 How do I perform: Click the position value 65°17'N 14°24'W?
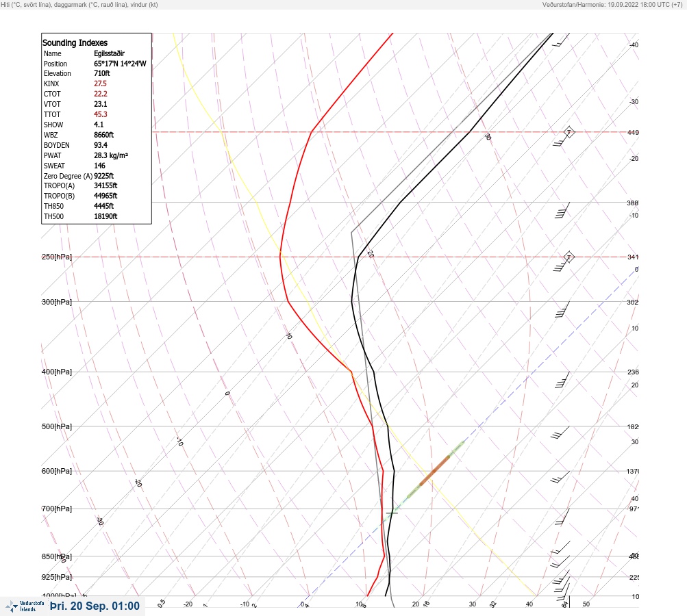pos(120,64)
